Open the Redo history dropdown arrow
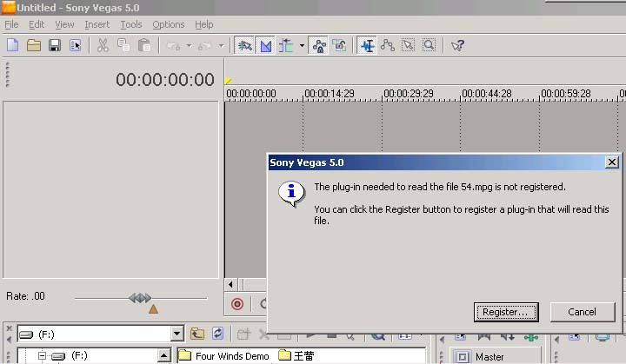Viewport: 626px width, 364px height. coord(221,46)
